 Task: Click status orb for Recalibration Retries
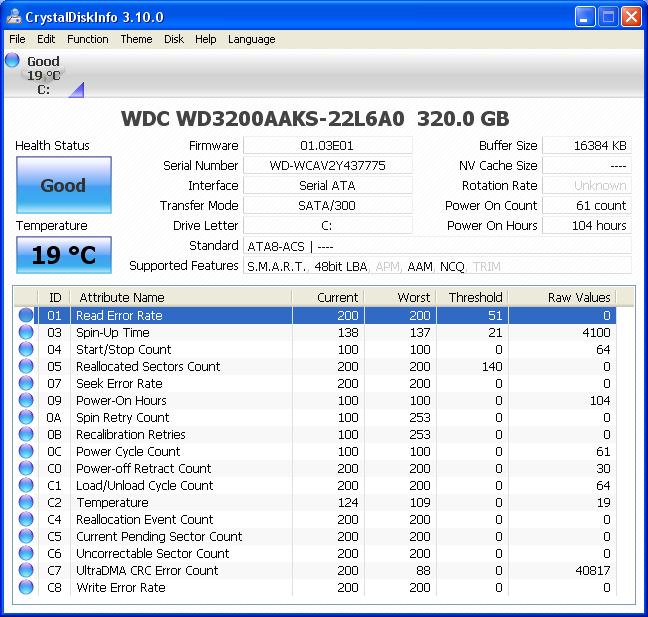click(26, 434)
